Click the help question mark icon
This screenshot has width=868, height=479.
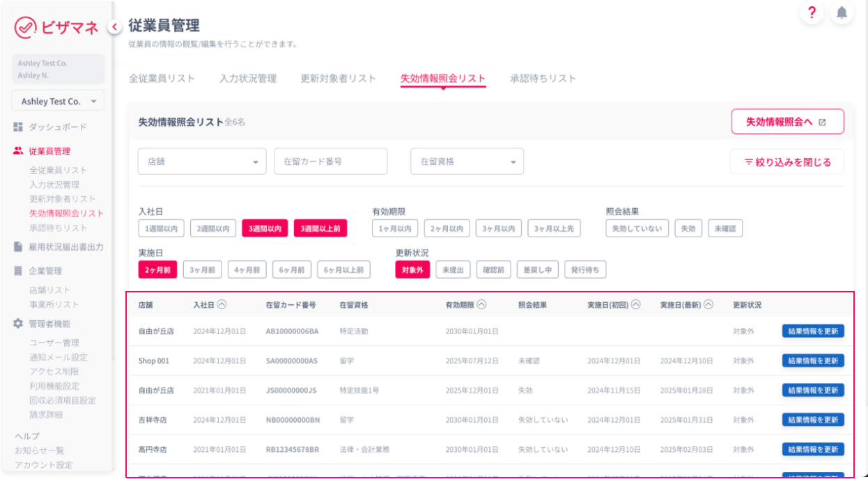(812, 13)
